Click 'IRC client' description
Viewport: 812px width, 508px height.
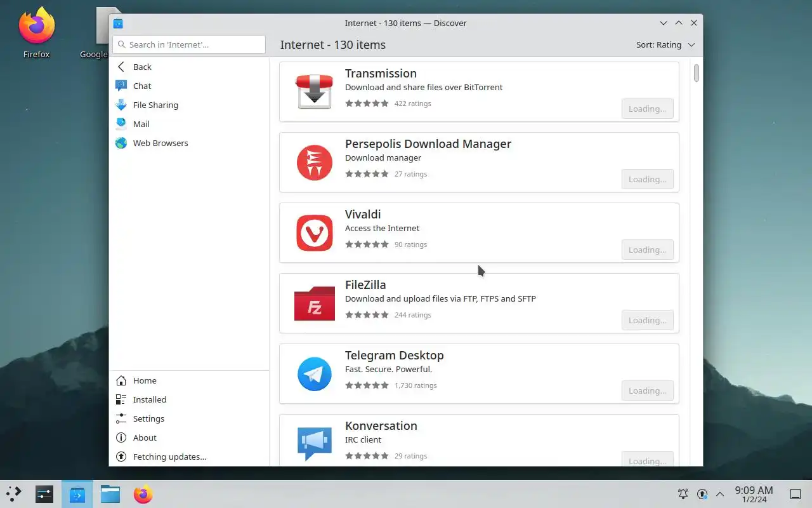pos(363,440)
